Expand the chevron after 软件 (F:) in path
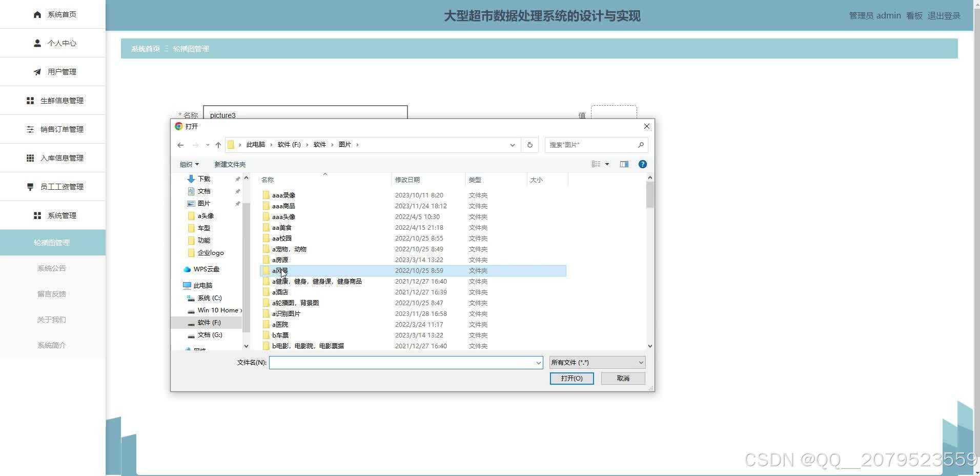 [x=308, y=145]
